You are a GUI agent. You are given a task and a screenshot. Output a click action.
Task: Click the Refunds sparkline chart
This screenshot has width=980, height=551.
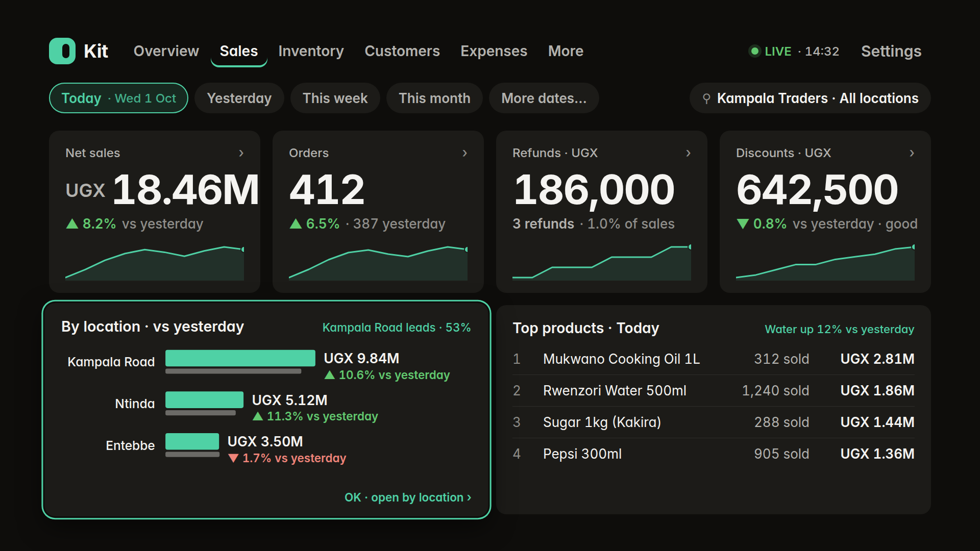coord(602,262)
